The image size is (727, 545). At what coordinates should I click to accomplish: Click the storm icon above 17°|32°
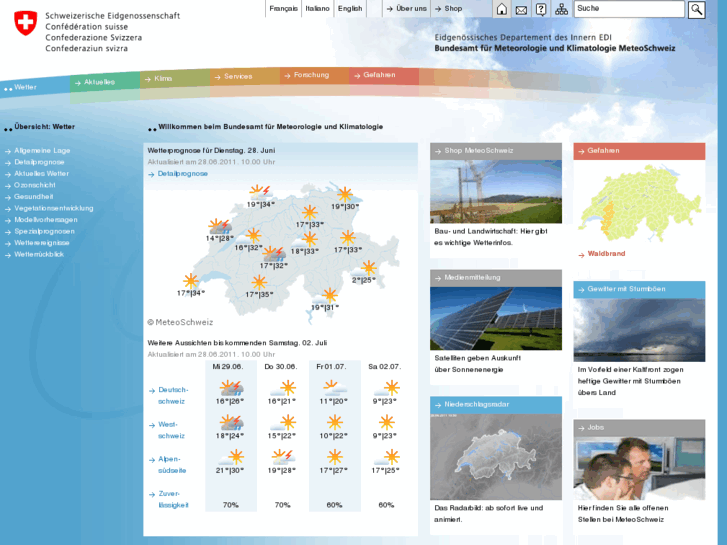(x=274, y=254)
